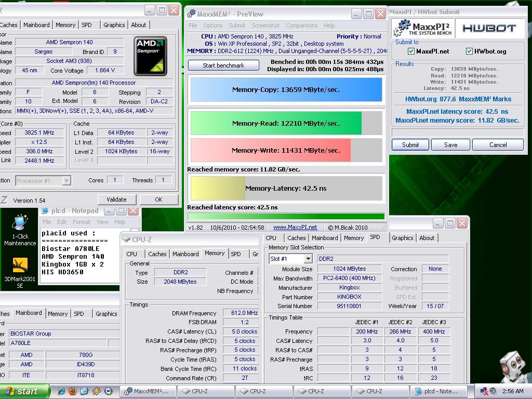Viewport: 532px width, 399px height.
Task: Open the Format menu in Notepad
Action: 82,222
